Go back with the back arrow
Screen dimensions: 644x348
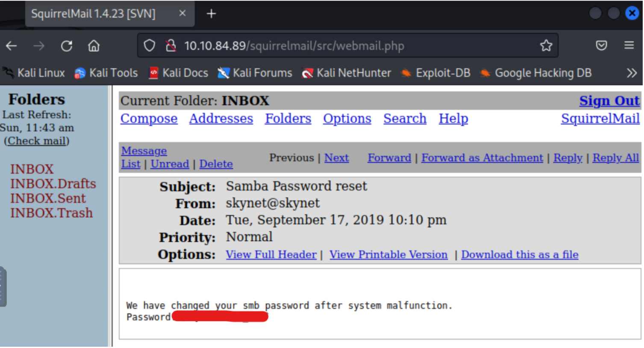tap(12, 46)
